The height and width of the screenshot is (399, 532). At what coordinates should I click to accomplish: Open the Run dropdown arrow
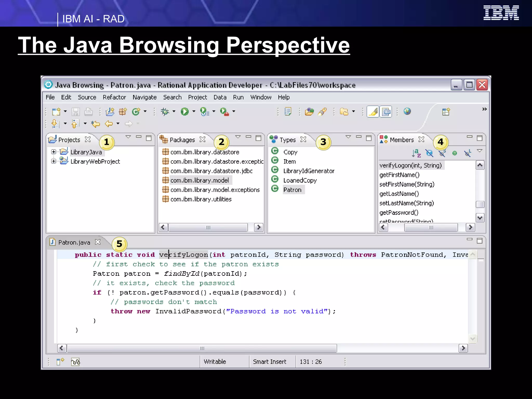pos(194,111)
